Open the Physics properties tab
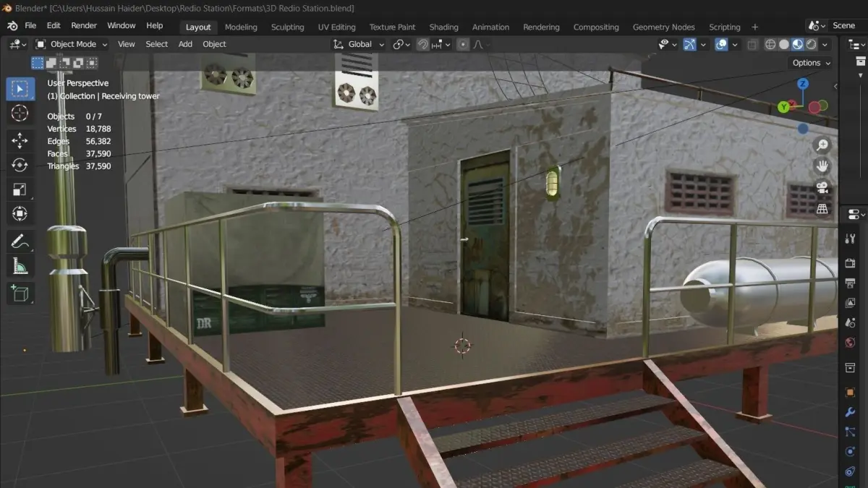Screen dimensions: 868x488 (x=851, y=451)
